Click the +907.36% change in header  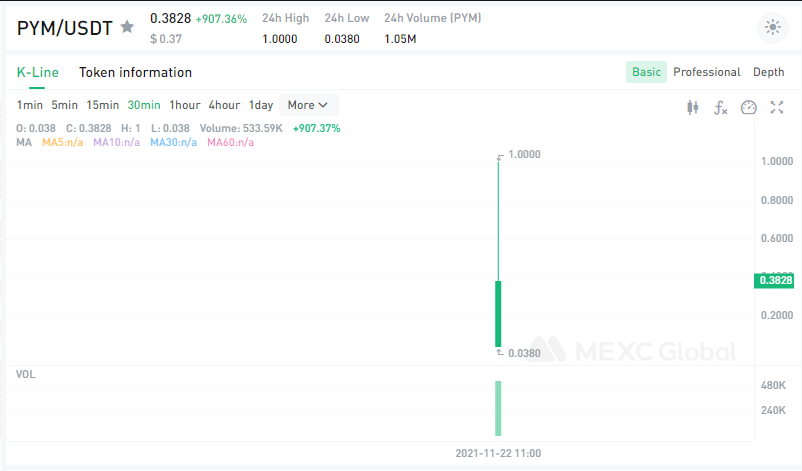[x=221, y=19]
